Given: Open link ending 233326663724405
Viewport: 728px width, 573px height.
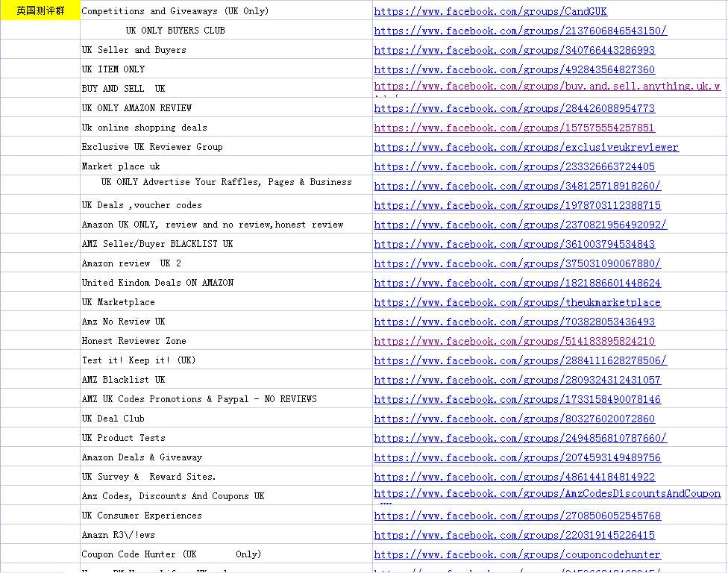Looking at the screenshot, I should point(515,166).
